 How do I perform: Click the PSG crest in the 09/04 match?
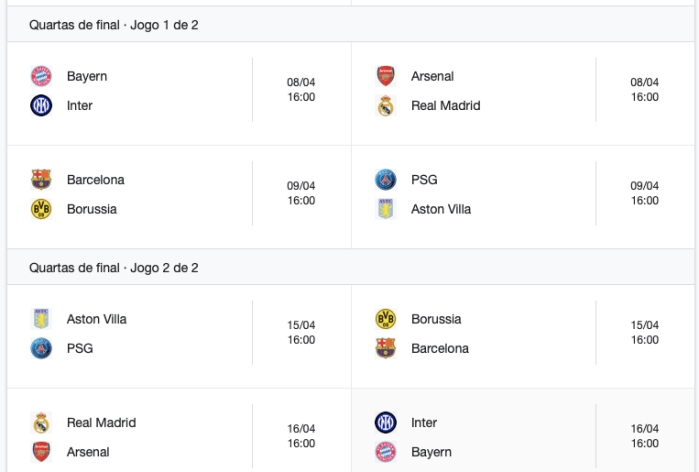pos(385,180)
